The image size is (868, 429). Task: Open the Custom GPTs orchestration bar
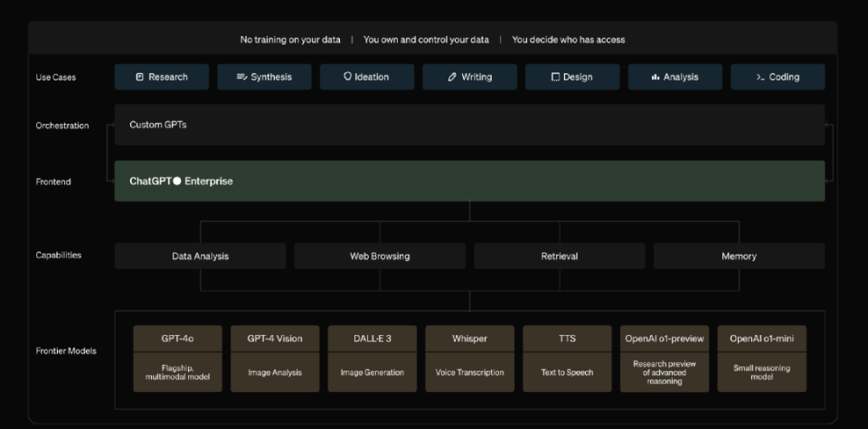469,125
